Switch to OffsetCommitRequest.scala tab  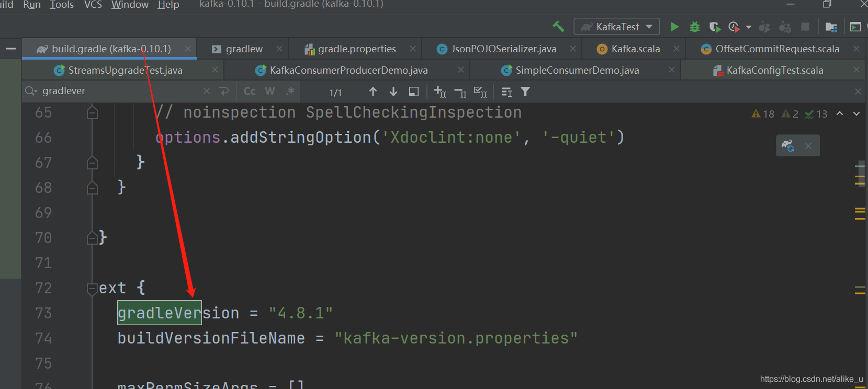[777, 49]
